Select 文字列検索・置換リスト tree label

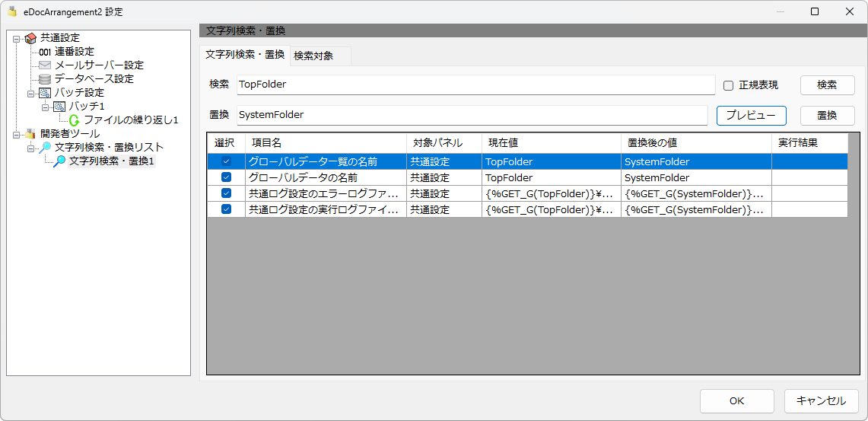[x=109, y=148]
